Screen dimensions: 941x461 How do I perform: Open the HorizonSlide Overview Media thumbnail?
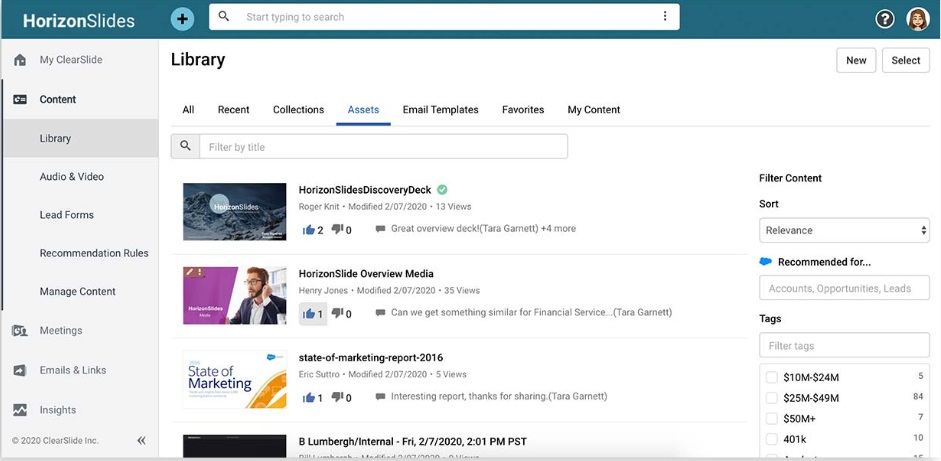[x=235, y=295]
